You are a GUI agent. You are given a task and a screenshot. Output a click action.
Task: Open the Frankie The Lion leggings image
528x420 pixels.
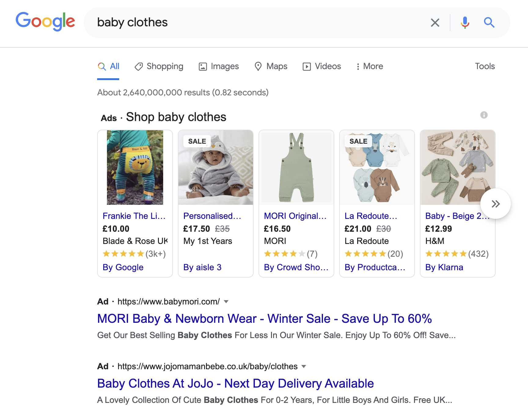pos(135,168)
